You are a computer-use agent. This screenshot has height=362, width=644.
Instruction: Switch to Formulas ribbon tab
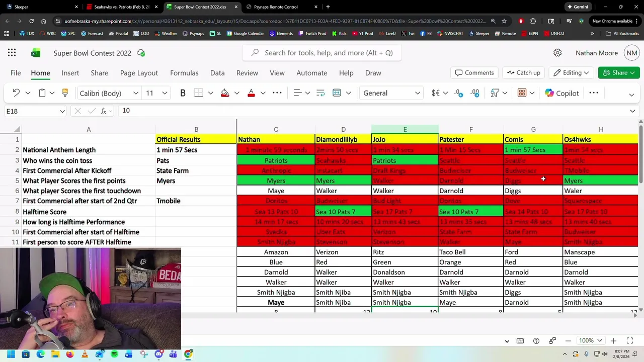[184, 73]
